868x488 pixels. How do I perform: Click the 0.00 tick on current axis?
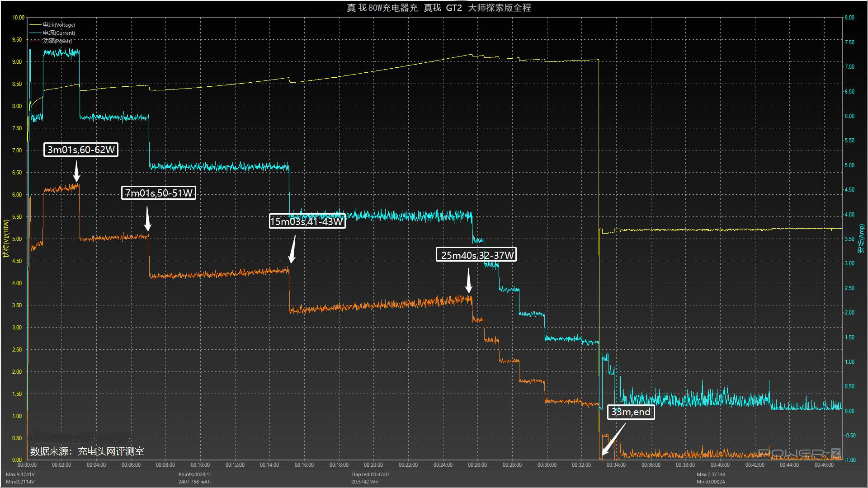tap(849, 411)
